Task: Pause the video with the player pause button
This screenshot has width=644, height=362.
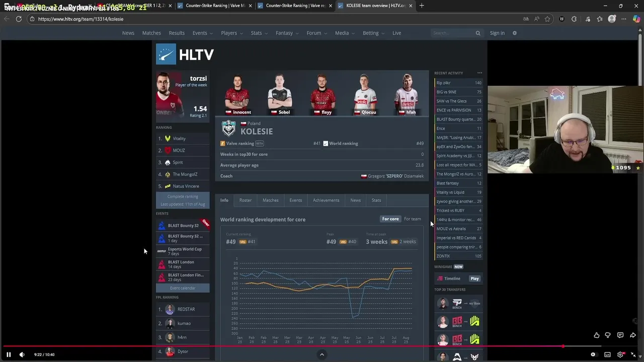Action: (9, 354)
